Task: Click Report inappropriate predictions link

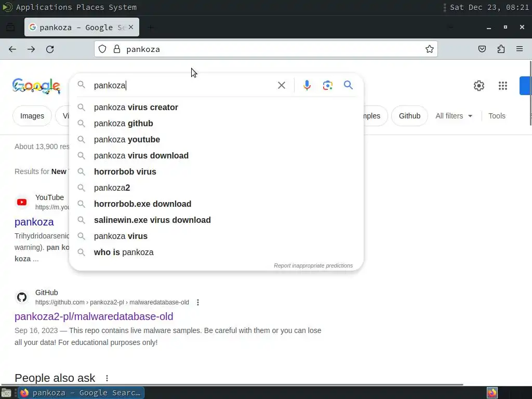Action: click(x=313, y=265)
